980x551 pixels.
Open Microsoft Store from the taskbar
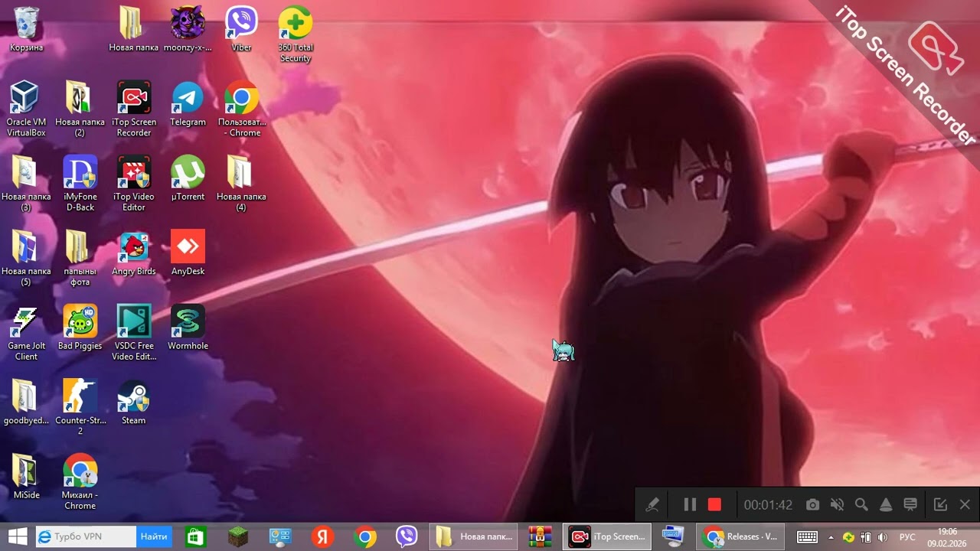click(195, 536)
